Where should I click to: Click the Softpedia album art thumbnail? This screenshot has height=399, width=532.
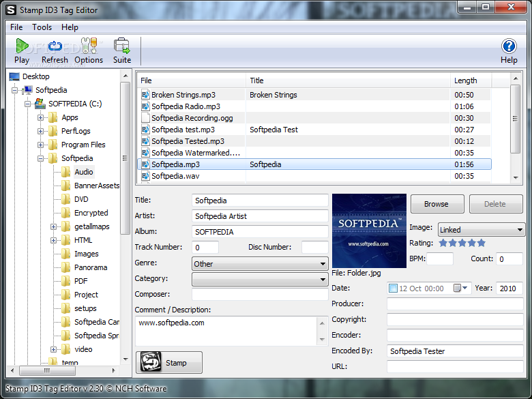[369, 231]
